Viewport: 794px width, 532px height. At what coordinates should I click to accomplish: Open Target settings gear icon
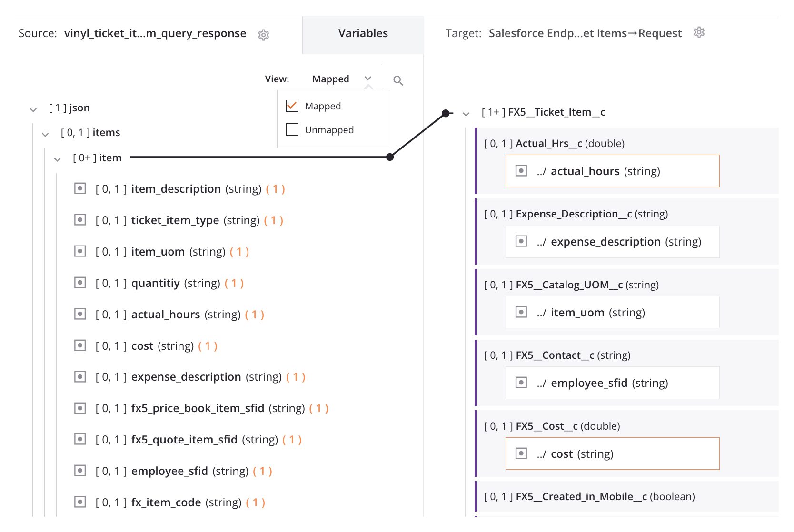[699, 32]
